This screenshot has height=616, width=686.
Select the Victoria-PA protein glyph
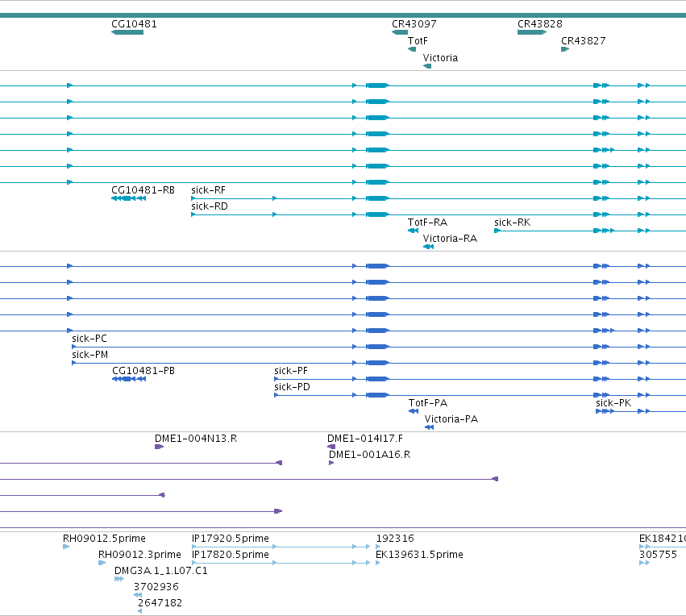click(429, 428)
